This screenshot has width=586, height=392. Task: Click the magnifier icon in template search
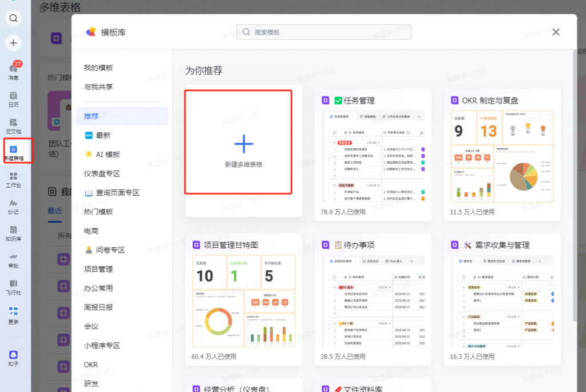coord(246,32)
